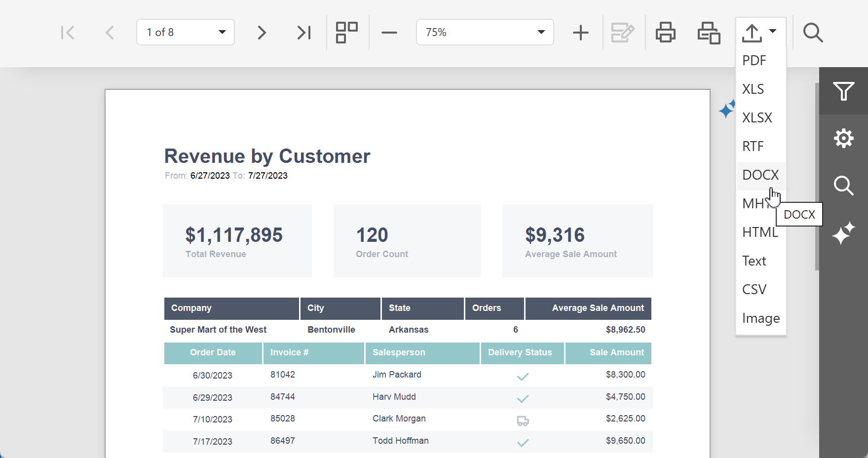Go to the previous page
The image size is (868, 458).
tap(110, 33)
